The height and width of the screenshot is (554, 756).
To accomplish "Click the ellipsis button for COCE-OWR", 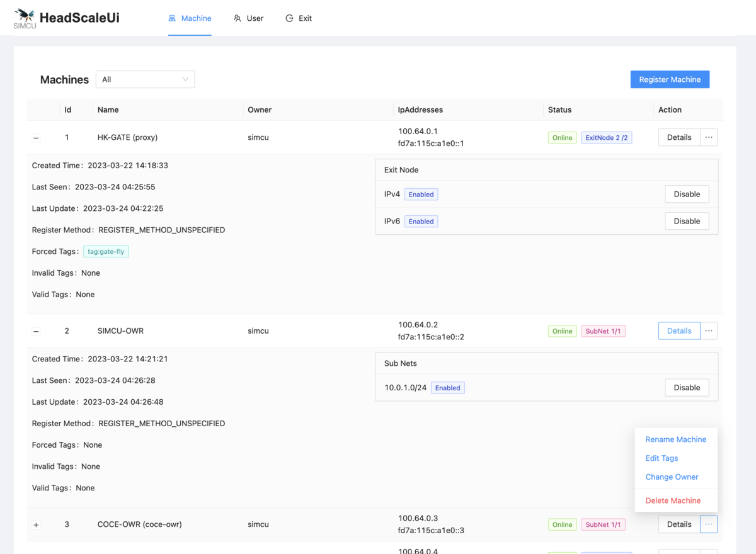I will click(709, 524).
